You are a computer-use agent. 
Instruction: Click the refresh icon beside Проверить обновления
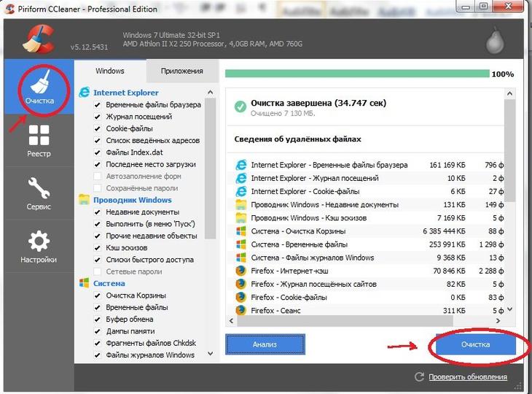coord(419,376)
